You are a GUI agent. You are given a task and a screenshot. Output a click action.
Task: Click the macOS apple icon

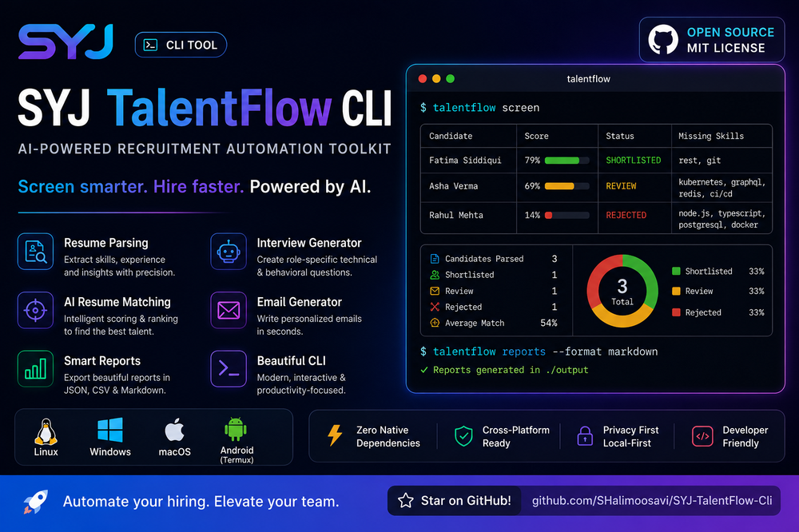(174, 430)
